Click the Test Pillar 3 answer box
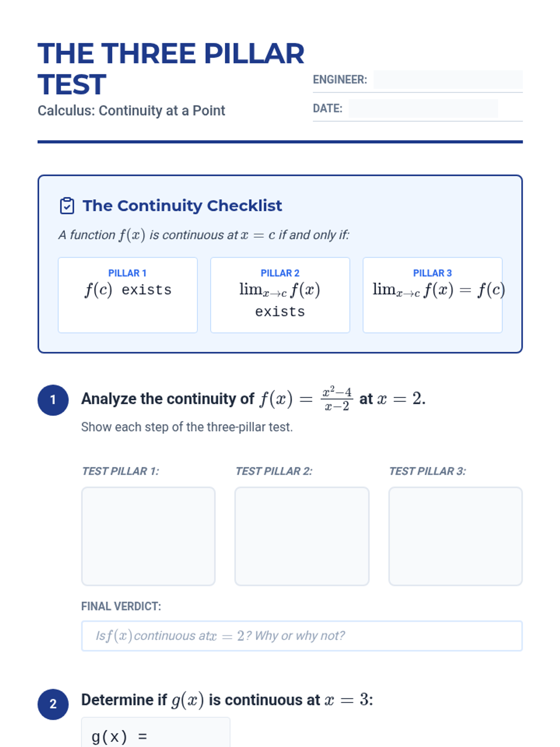Image resolution: width=560 pixels, height=747 pixels. coord(455,536)
